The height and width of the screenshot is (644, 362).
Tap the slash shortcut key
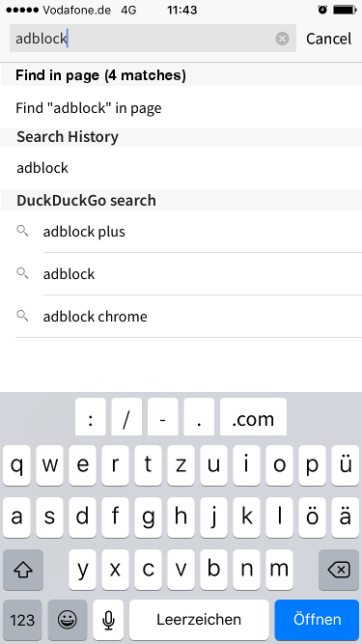click(126, 417)
